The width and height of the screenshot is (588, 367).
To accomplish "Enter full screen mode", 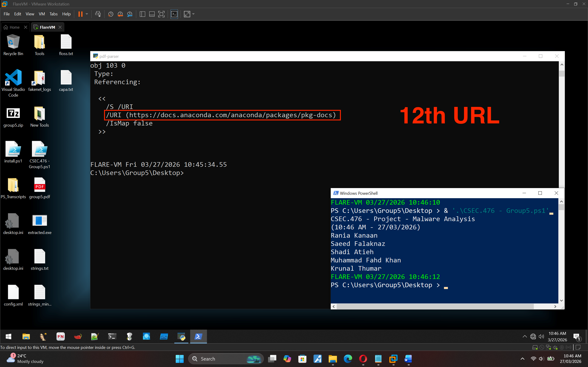I will (x=161, y=14).
